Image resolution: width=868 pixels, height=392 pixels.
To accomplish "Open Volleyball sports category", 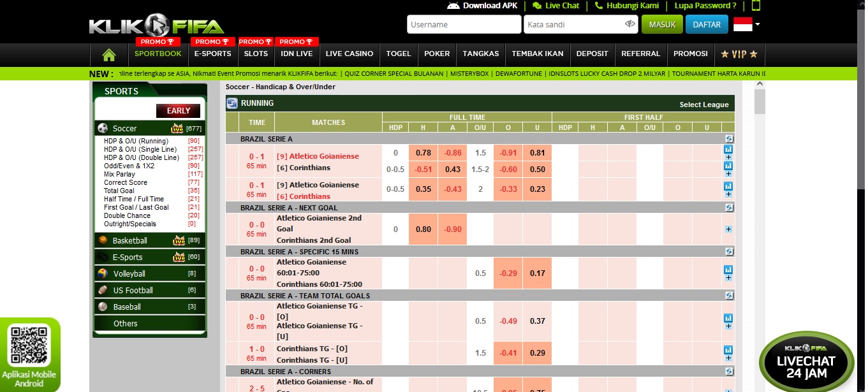I will 149,273.
